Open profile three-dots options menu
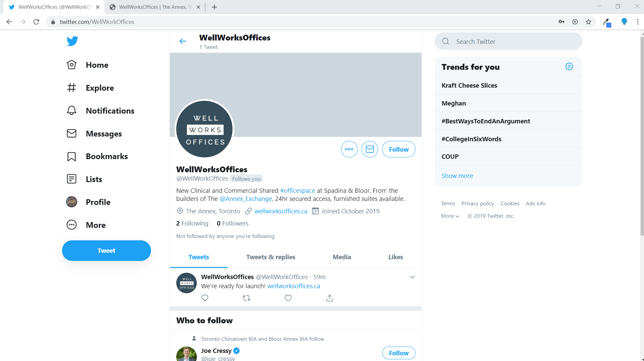Image resolution: width=644 pixels, height=361 pixels. tap(349, 149)
